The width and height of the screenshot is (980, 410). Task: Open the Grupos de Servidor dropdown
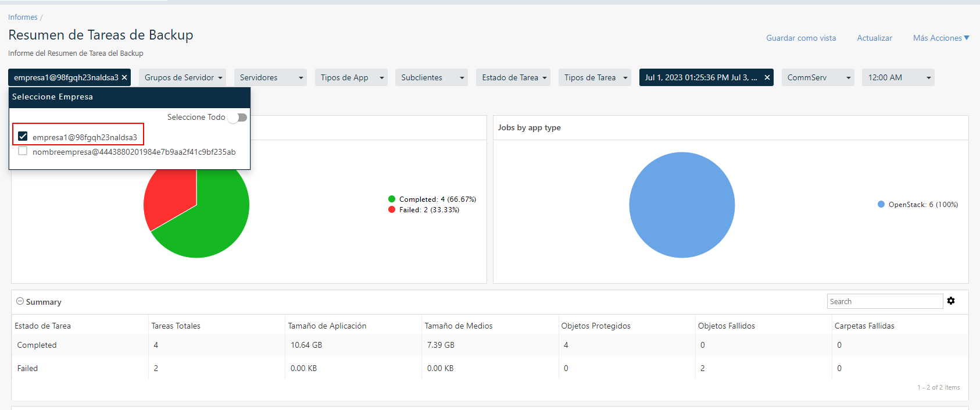point(183,77)
